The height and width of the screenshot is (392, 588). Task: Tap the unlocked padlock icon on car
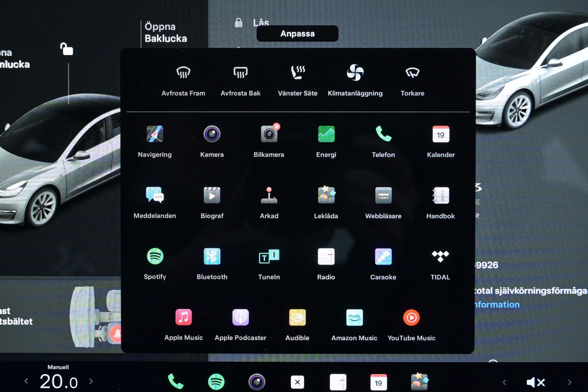coord(67,49)
